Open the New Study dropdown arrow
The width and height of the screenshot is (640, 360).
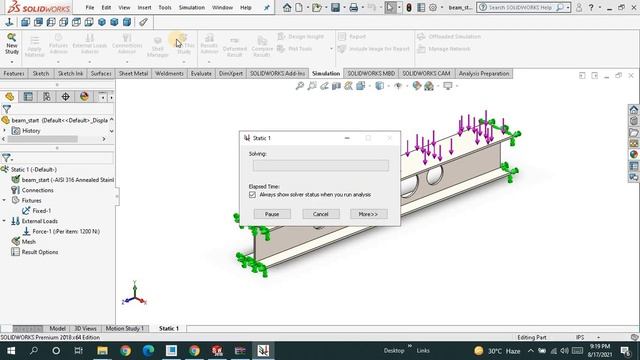coord(12,62)
